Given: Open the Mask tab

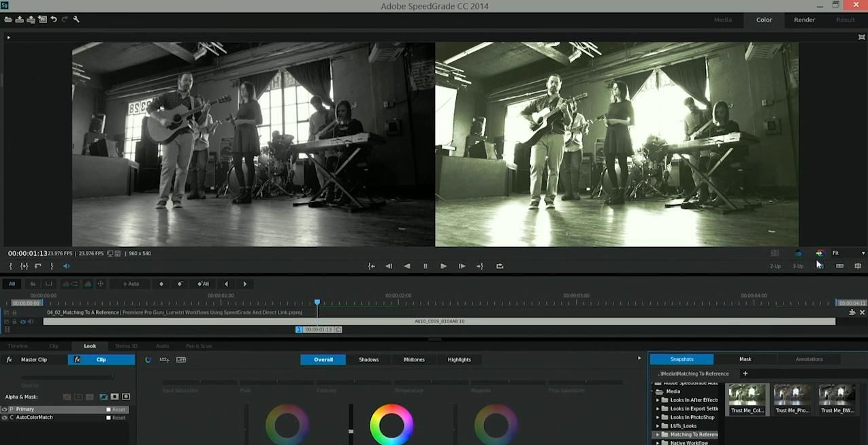Looking at the screenshot, I should tap(745, 359).
